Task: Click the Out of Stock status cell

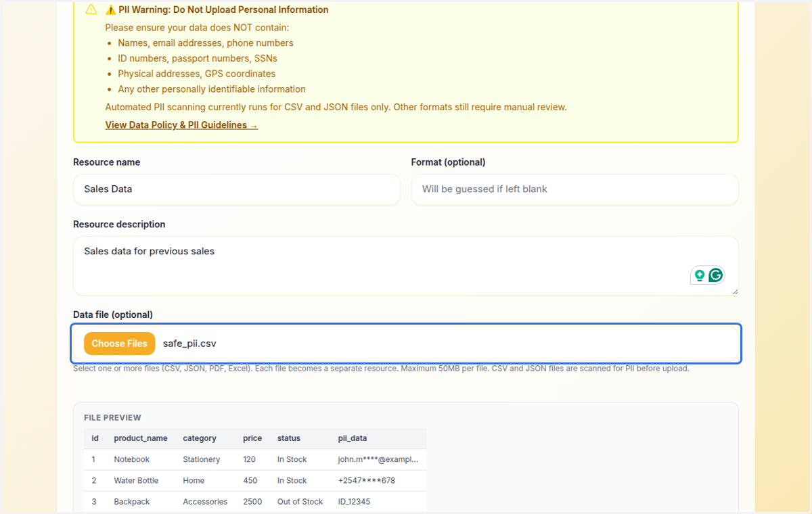Action: click(x=300, y=502)
